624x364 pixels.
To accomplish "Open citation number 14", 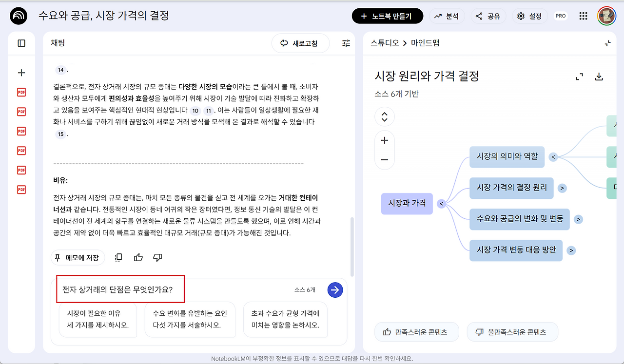I will 60,70.
